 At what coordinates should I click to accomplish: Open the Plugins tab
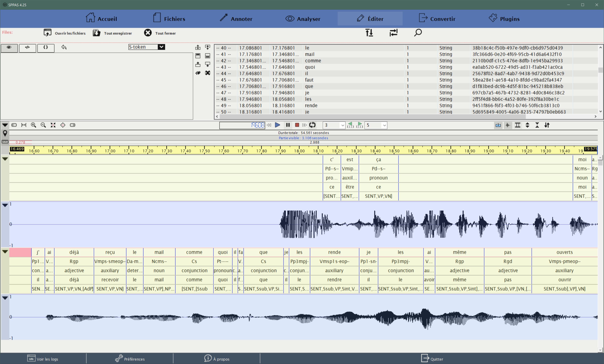tap(504, 18)
